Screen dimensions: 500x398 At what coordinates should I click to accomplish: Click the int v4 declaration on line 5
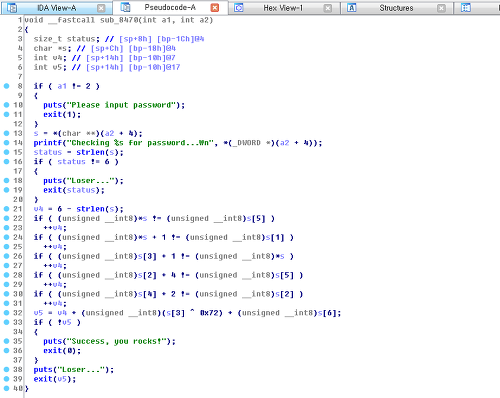(x=50, y=58)
